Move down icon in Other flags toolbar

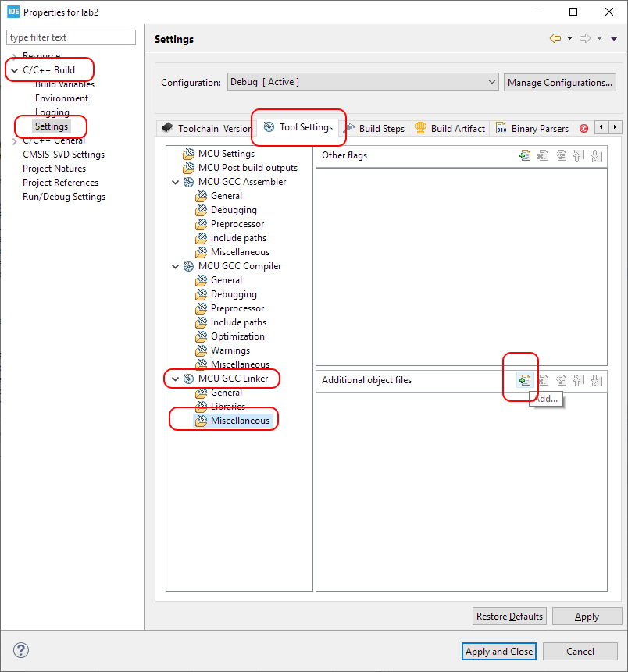click(597, 155)
